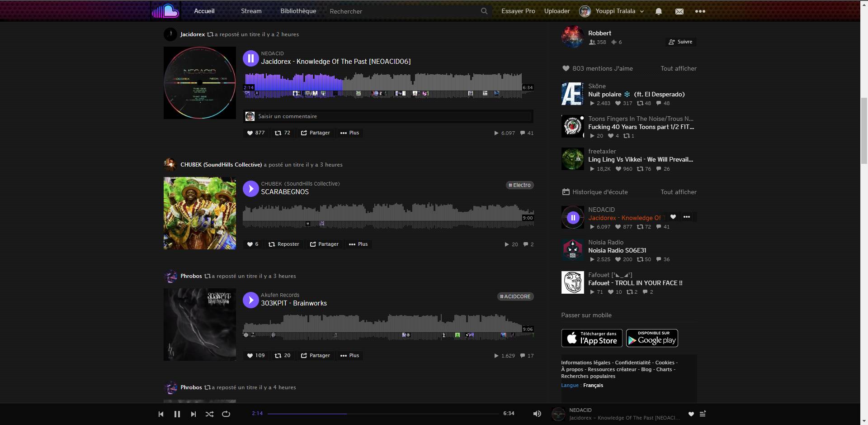Screen dimensions: 868x425
Task: Open messages via the envelope icon
Action: (679, 11)
